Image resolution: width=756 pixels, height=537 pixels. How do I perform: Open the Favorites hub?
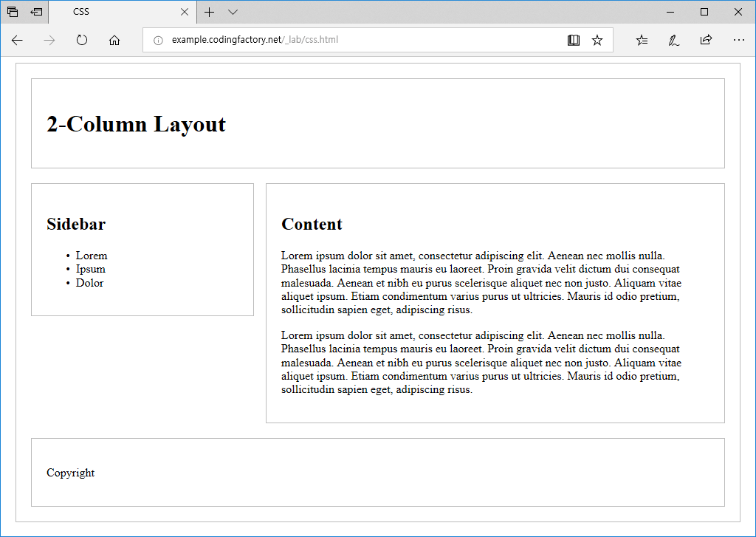(x=642, y=40)
